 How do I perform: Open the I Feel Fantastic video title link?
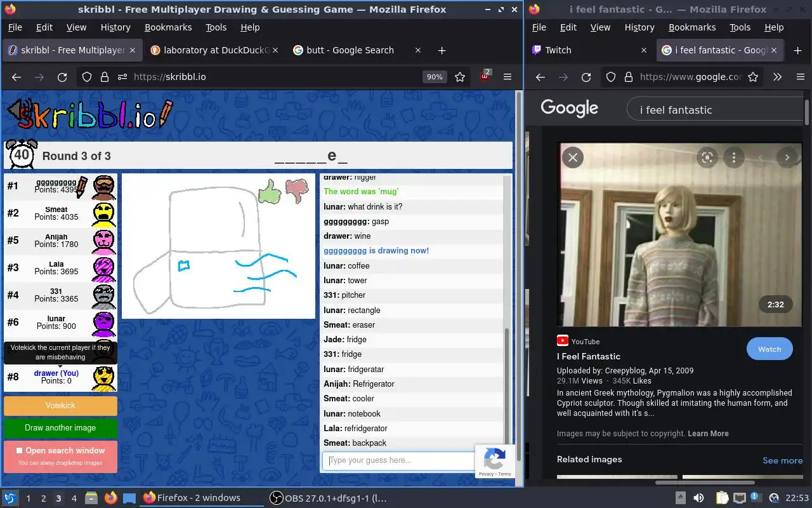[589, 356]
